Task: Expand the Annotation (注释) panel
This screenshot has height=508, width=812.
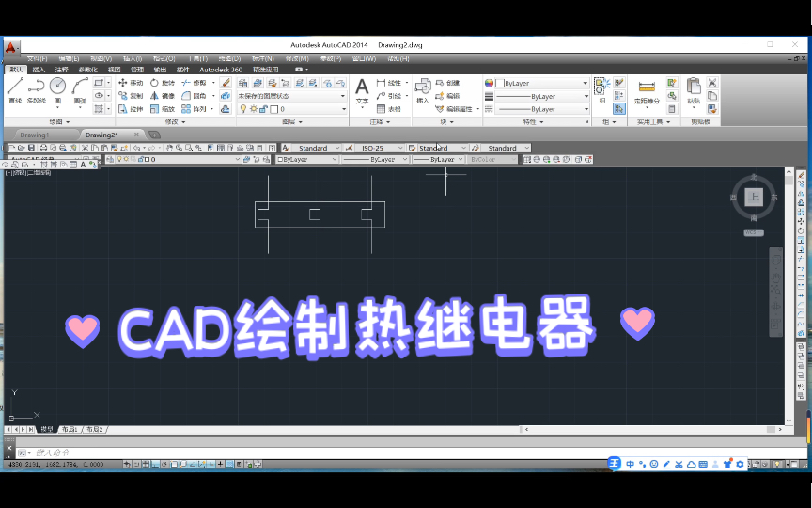Action: [x=380, y=121]
